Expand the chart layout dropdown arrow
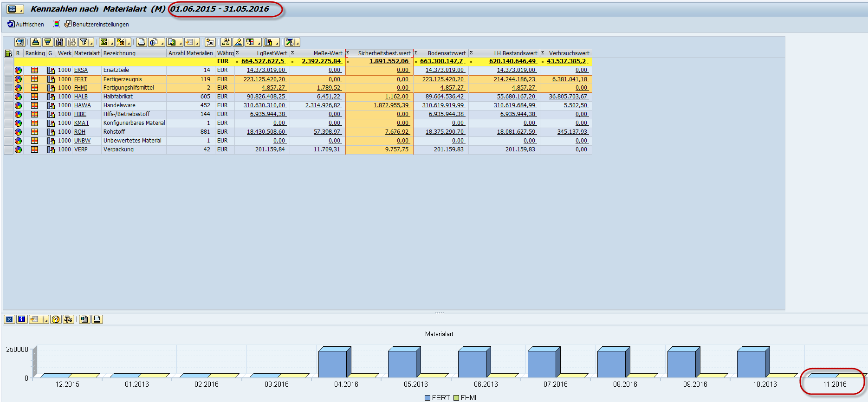 point(45,320)
